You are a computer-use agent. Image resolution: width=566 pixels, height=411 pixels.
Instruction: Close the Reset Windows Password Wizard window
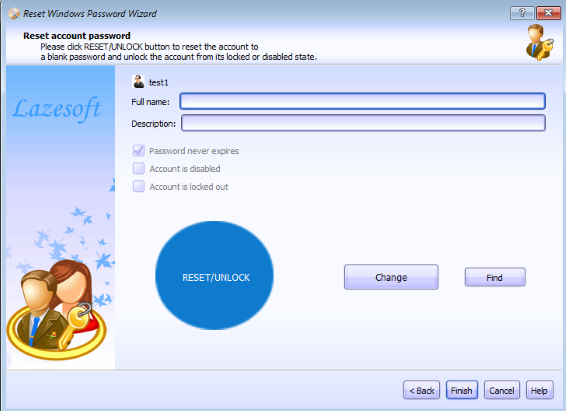[548, 13]
